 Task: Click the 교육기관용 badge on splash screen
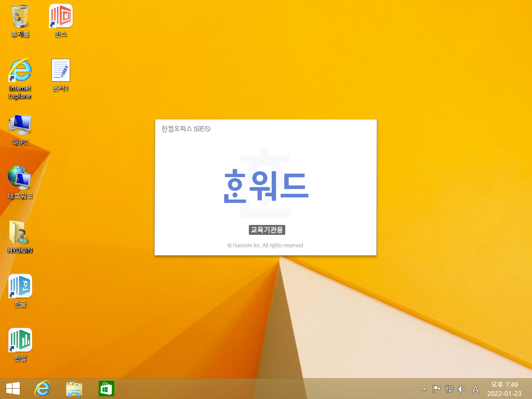coord(267,230)
